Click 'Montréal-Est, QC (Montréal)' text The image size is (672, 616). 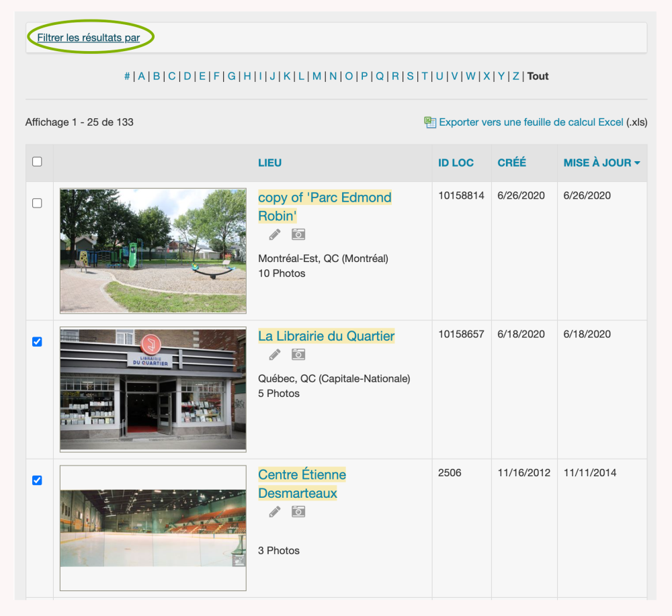(x=323, y=259)
